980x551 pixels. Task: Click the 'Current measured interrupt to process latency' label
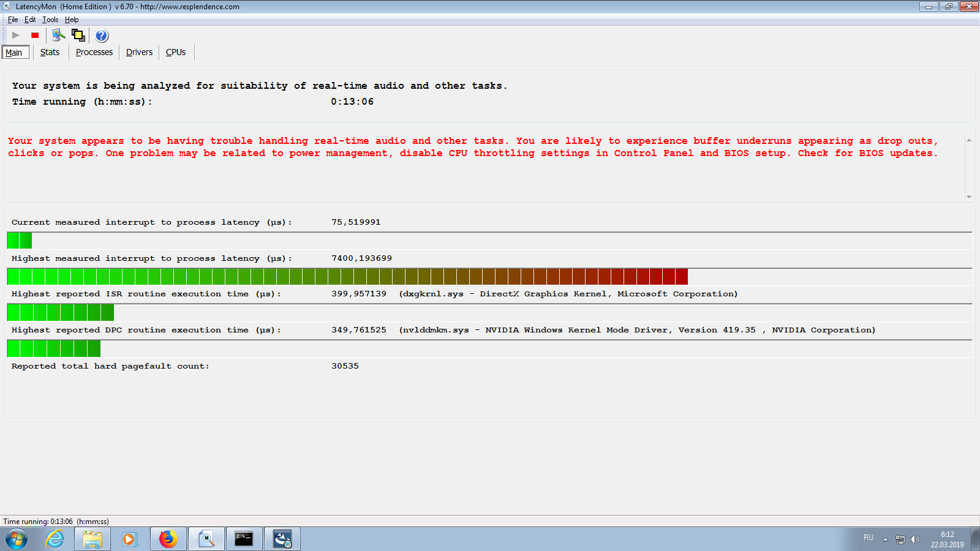(x=152, y=222)
